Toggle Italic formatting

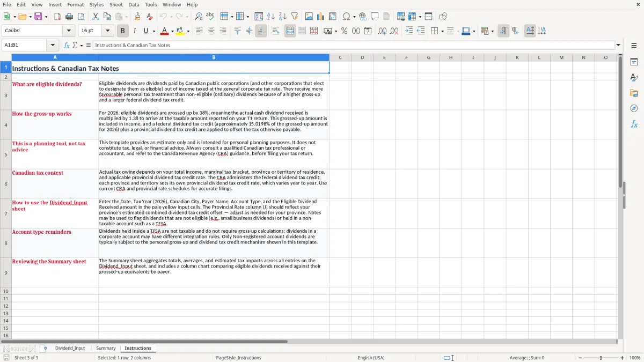(134, 31)
